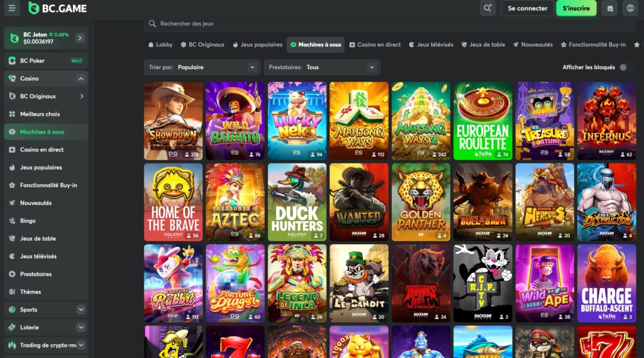Viewport: 644px width, 358px height.
Task: Click the Loterie ticket icon in sidebar
Action: (x=12, y=327)
